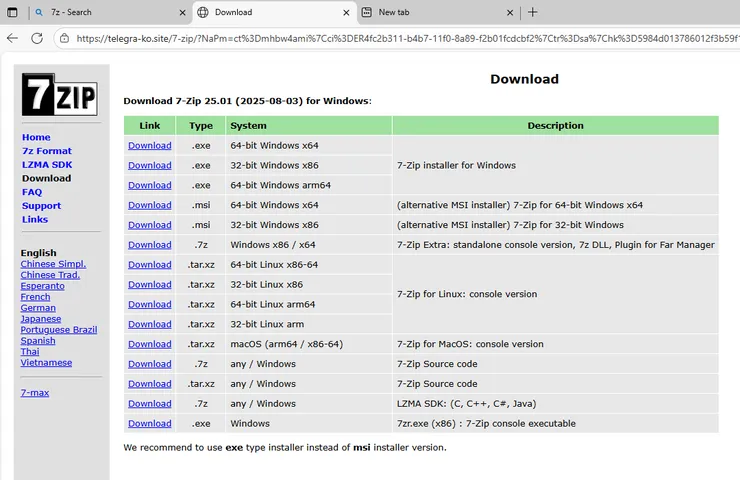740x480 pixels.
Task: Click the 7-Zip logo image
Action: [x=59, y=94]
